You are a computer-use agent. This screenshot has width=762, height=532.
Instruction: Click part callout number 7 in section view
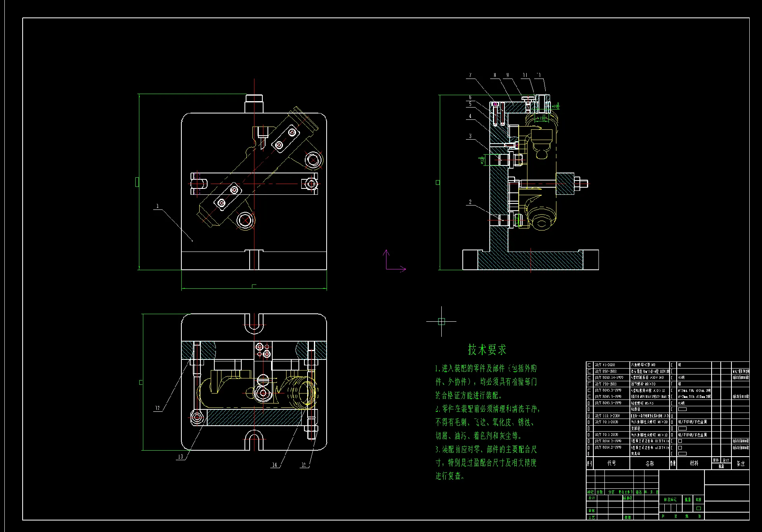point(470,75)
